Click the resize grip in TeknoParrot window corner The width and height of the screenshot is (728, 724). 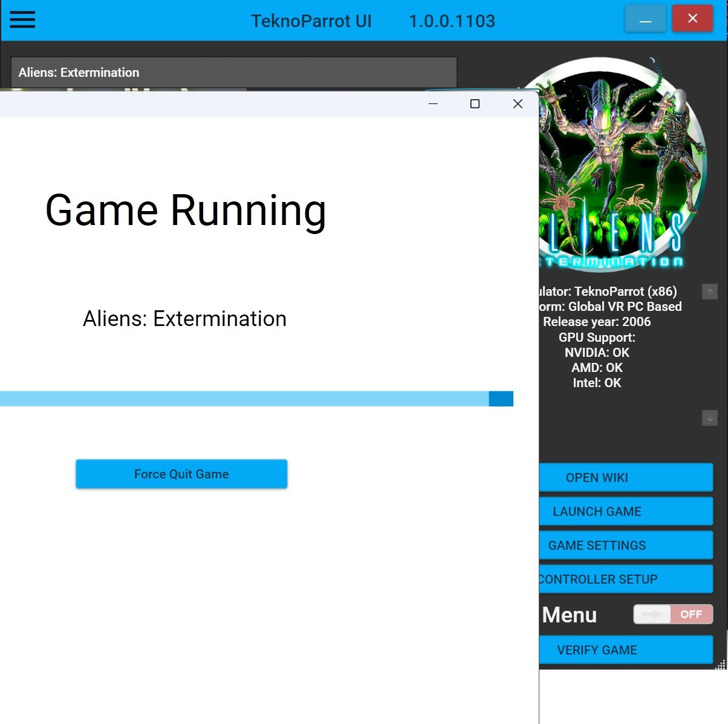720,665
